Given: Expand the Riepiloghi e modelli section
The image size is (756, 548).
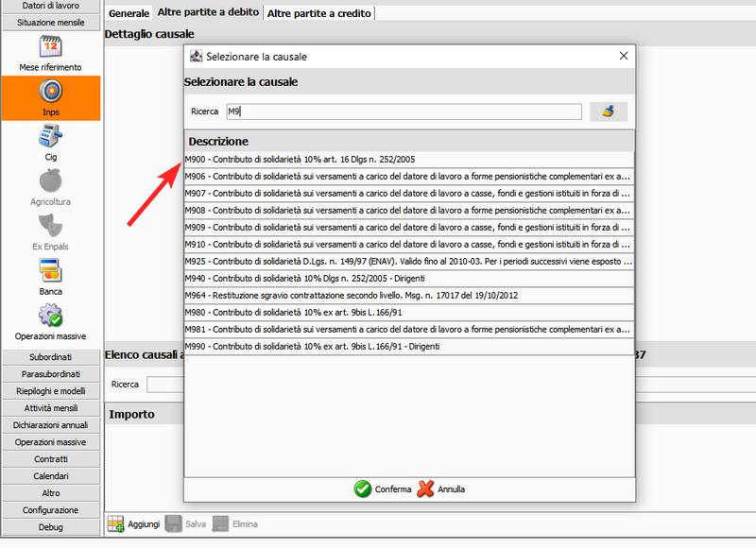Looking at the screenshot, I should coord(50,391).
